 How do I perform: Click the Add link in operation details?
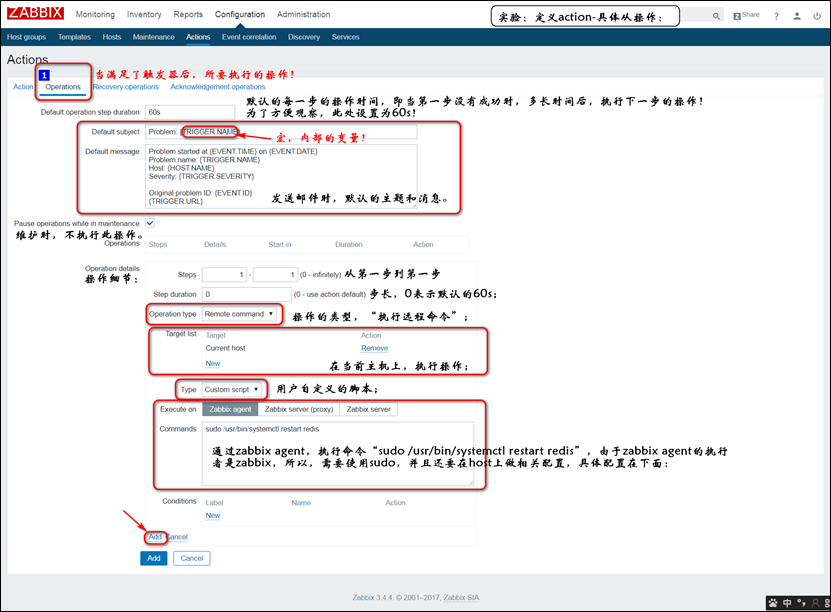coord(155,537)
